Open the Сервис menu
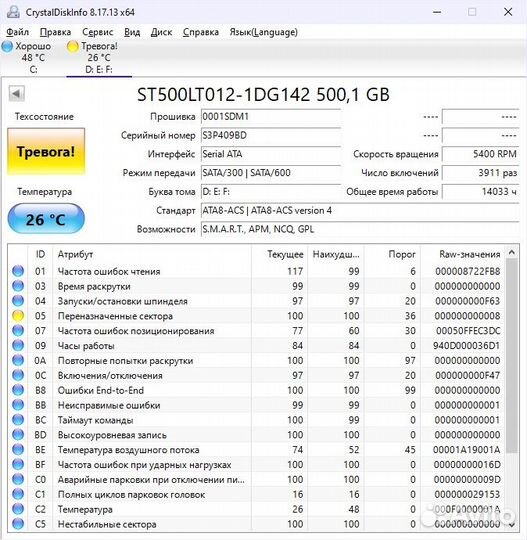The image size is (527, 540). pos(97,32)
